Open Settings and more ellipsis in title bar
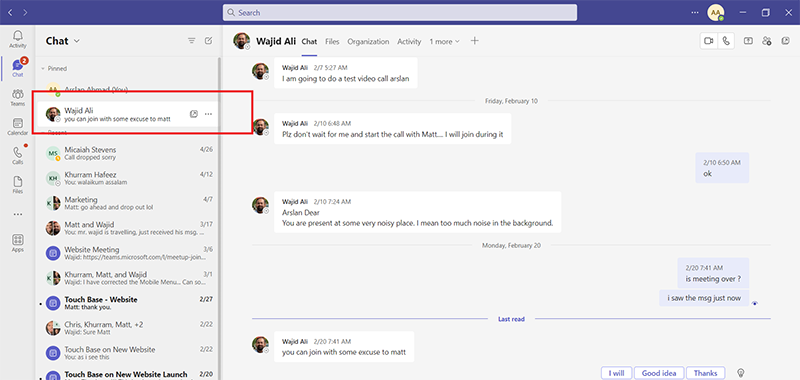Image resolution: width=800 pixels, height=380 pixels. 694,12
